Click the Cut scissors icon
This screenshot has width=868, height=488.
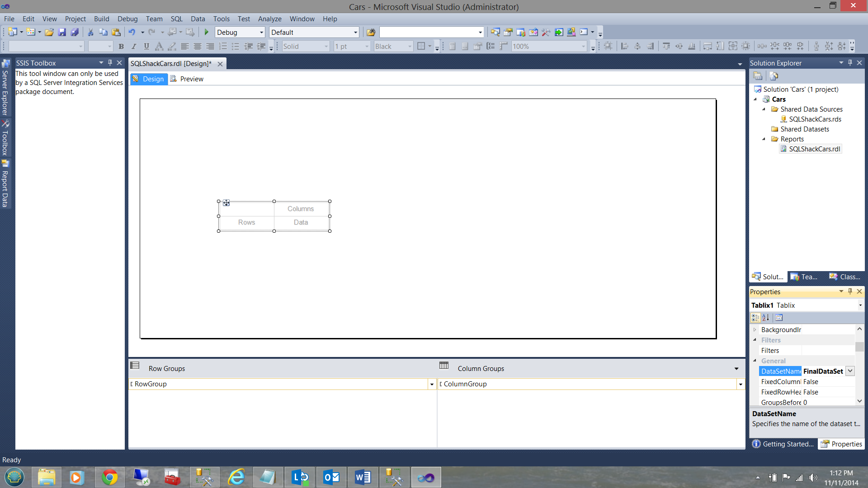[90, 32]
